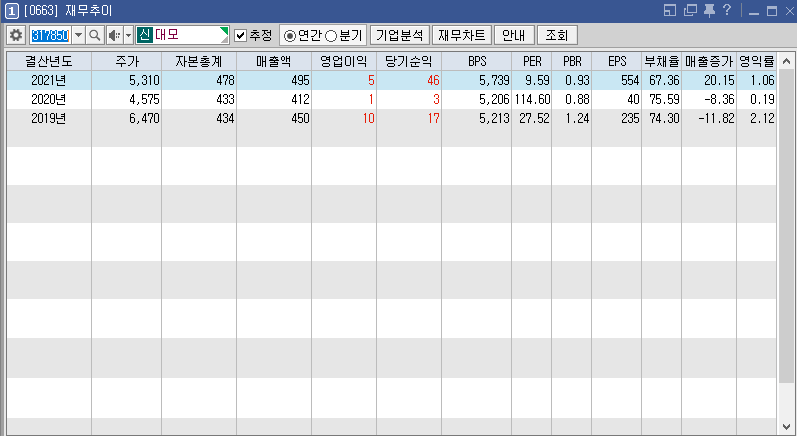The image size is (797, 436).
Task: Click the 안내 button
Action: [514, 35]
